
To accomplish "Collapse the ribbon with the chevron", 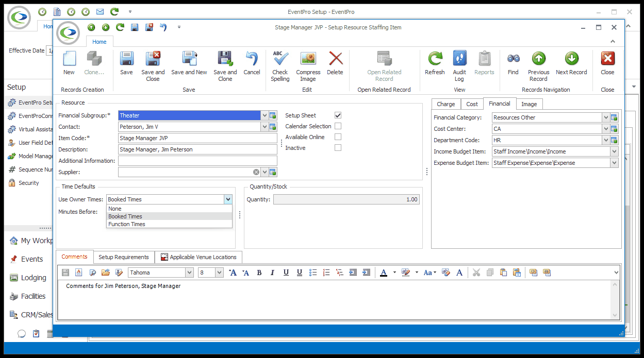I will (x=613, y=42).
